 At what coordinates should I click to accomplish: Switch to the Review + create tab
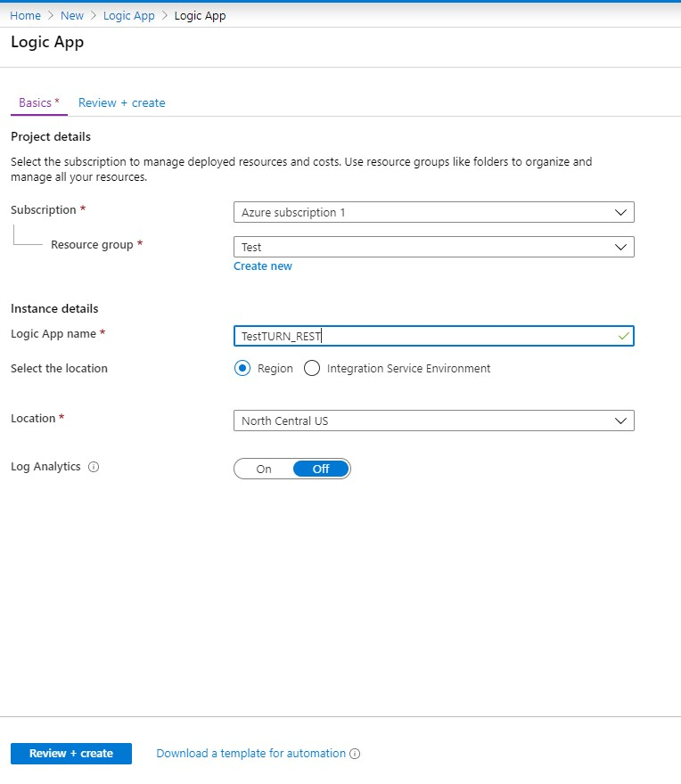pos(121,103)
